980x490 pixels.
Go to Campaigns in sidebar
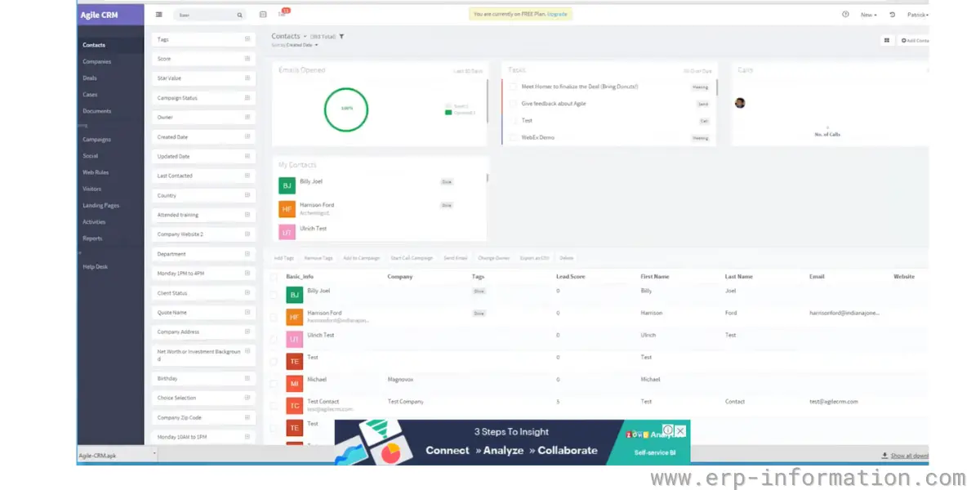coord(96,140)
